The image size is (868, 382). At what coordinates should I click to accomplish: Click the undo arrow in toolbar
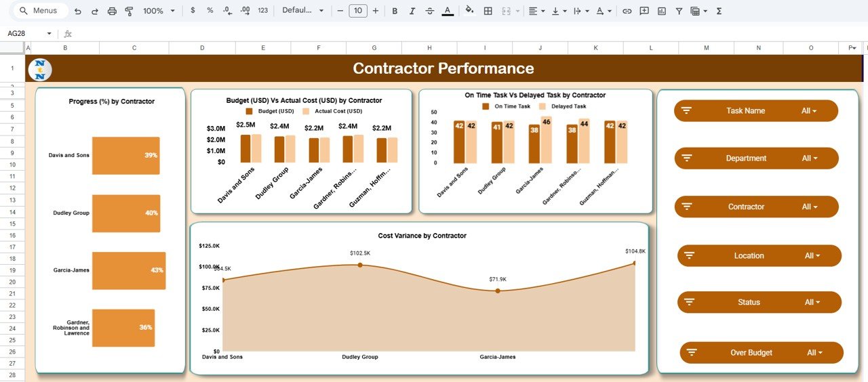point(77,11)
